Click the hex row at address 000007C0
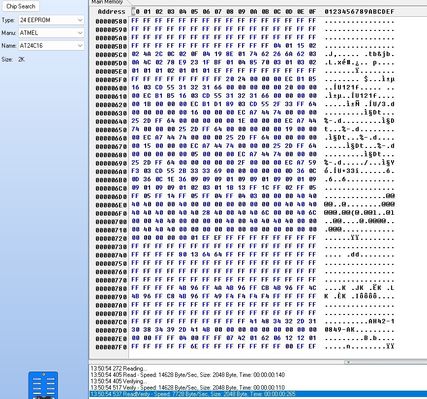The height and width of the screenshot is (399, 427). tap(245, 322)
